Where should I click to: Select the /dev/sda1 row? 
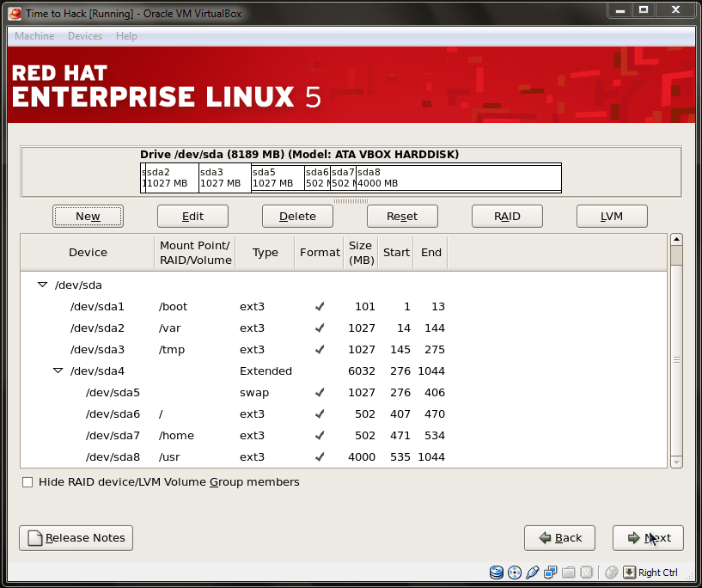pos(344,306)
